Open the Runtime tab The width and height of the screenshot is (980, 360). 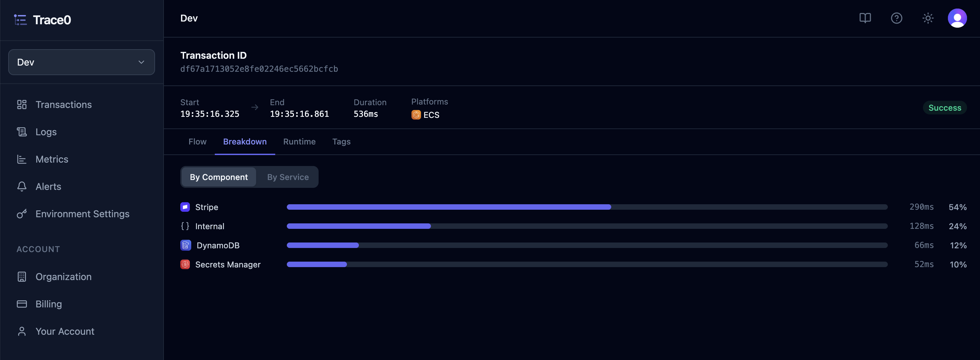click(x=299, y=141)
